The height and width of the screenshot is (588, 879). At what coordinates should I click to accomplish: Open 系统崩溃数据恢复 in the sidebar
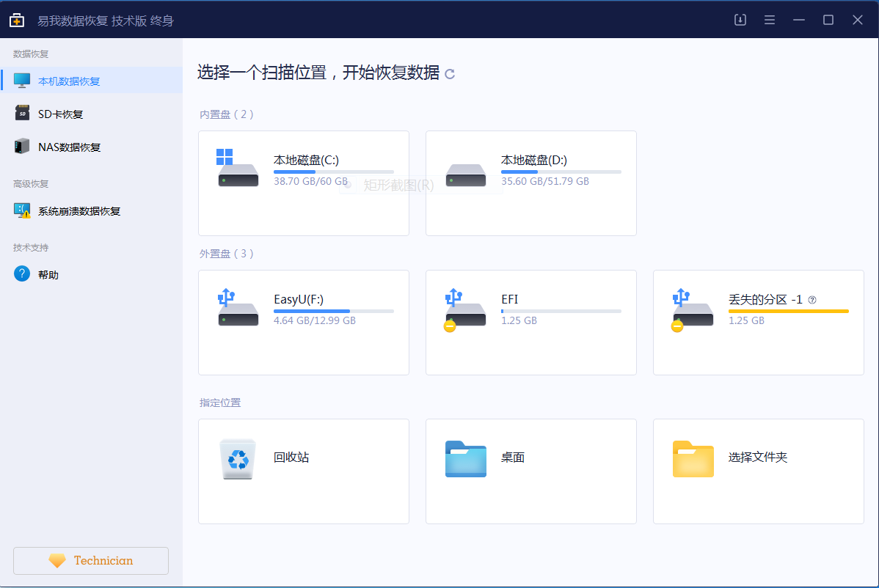pos(92,210)
